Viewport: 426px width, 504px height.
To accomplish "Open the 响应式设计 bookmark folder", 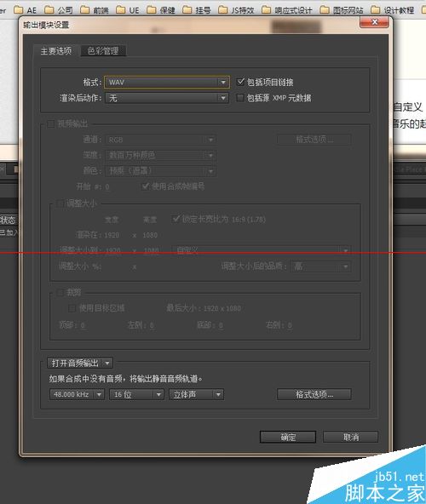I will coord(287,10).
